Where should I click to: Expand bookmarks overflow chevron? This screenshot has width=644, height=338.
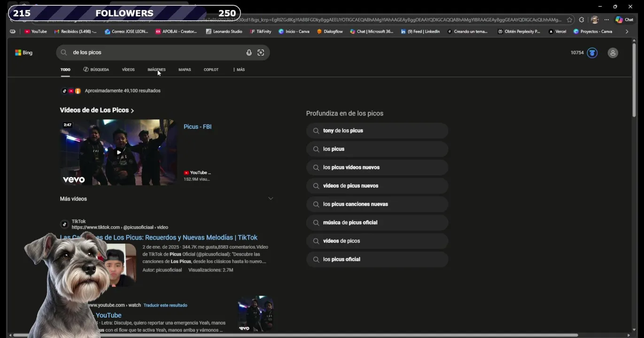627,31
